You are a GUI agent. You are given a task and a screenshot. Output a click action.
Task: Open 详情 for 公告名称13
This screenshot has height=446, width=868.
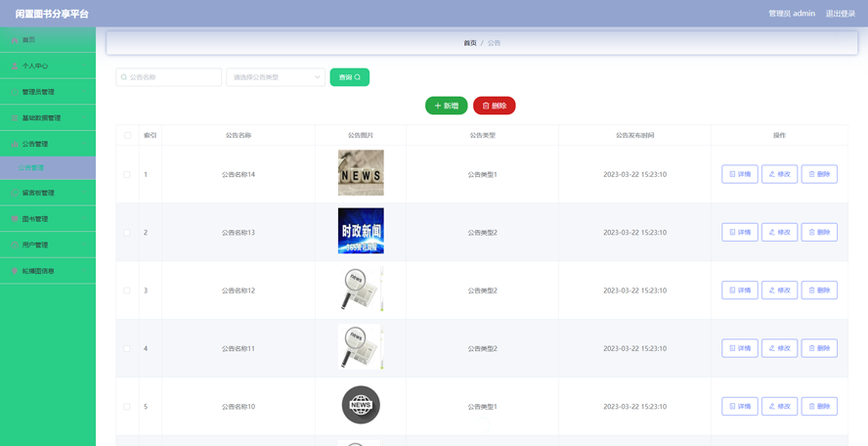(x=740, y=233)
